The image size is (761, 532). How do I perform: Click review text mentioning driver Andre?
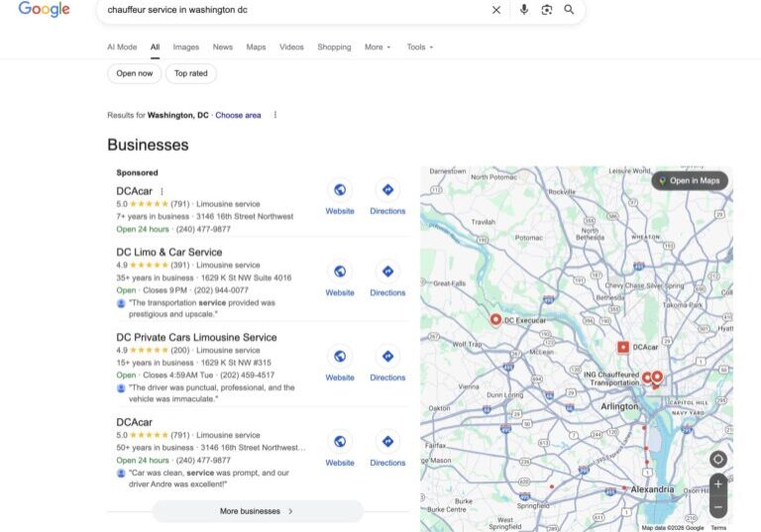tap(209, 479)
